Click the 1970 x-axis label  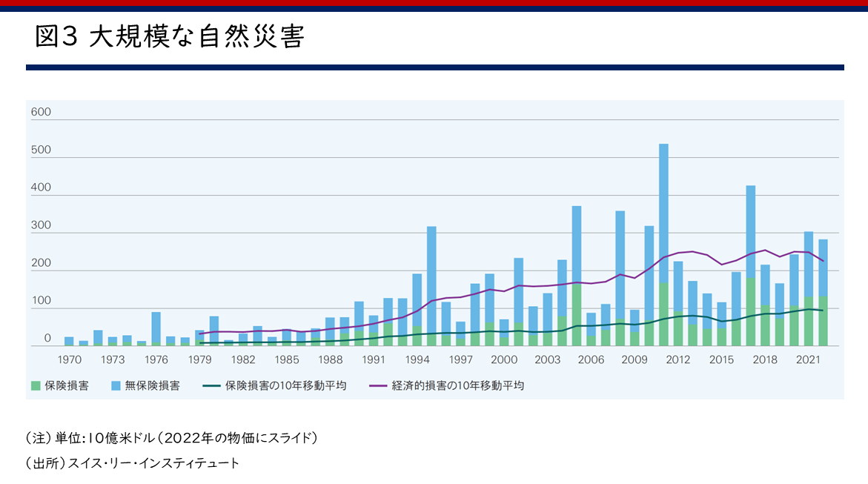click(69, 359)
